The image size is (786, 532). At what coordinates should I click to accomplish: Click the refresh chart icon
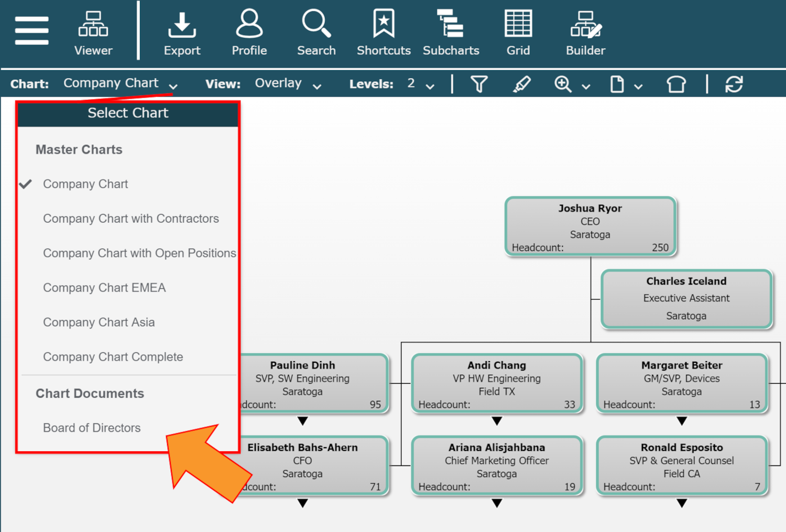734,84
